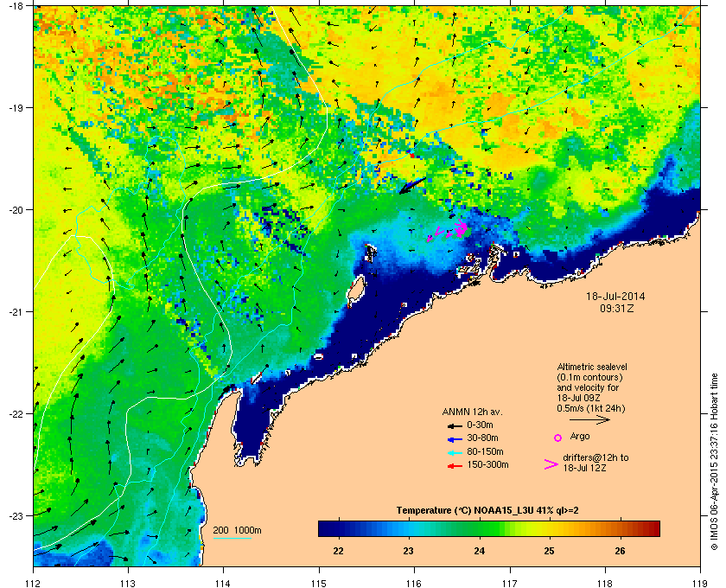Click the '150-300m' depth label

tap(487, 464)
